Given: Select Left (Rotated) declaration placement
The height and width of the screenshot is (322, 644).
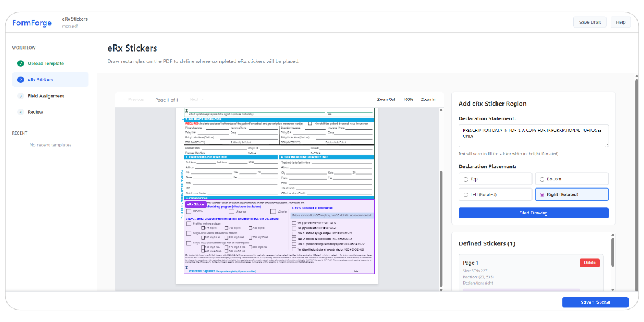Looking at the screenshot, I should point(495,194).
